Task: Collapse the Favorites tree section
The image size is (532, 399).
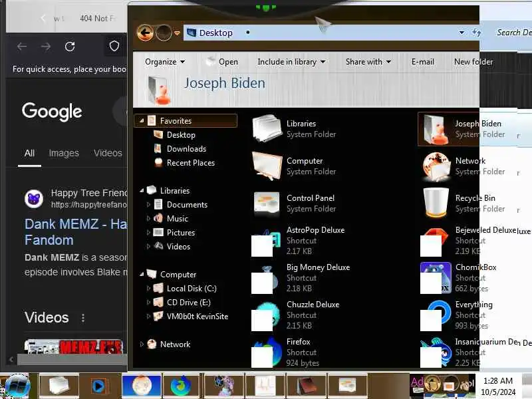Action: [142, 121]
